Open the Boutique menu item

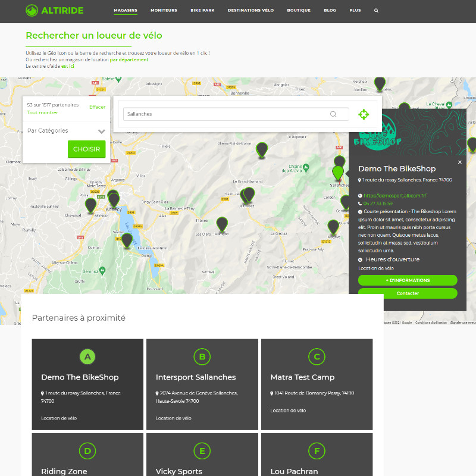pos(299,10)
